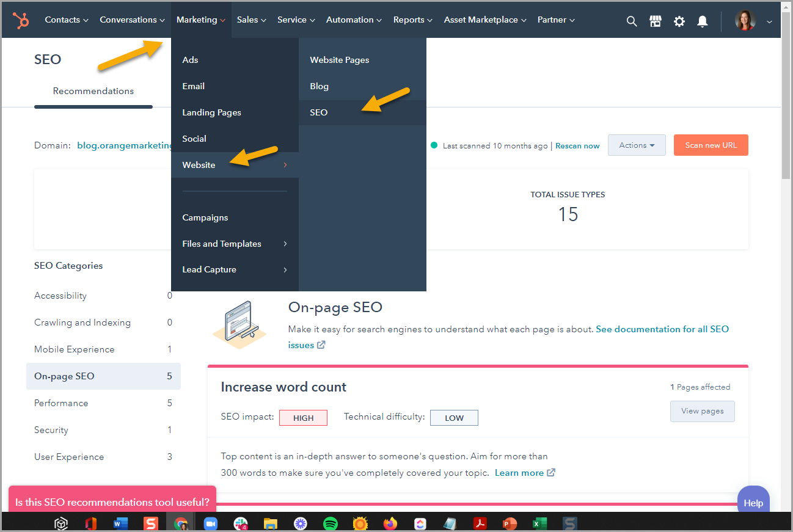Open Adobe Acrobat from the taskbar
The width and height of the screenshot is (793, 532).
pyautogui.click(x=480, y=523)
